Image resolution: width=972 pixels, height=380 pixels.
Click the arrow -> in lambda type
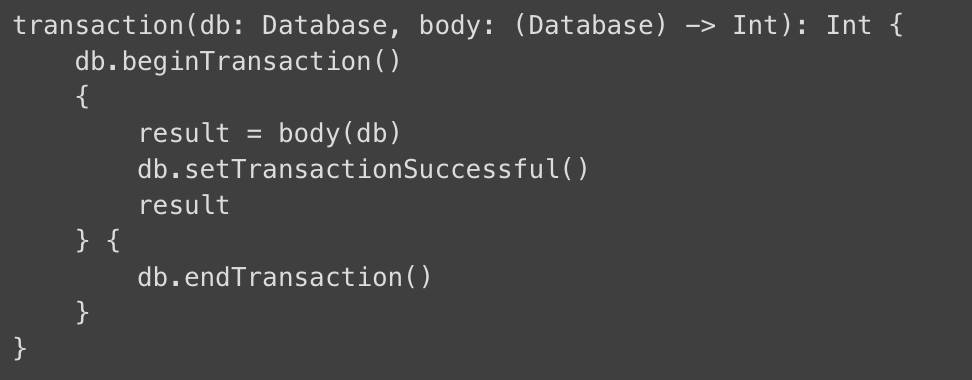(701, 26)
